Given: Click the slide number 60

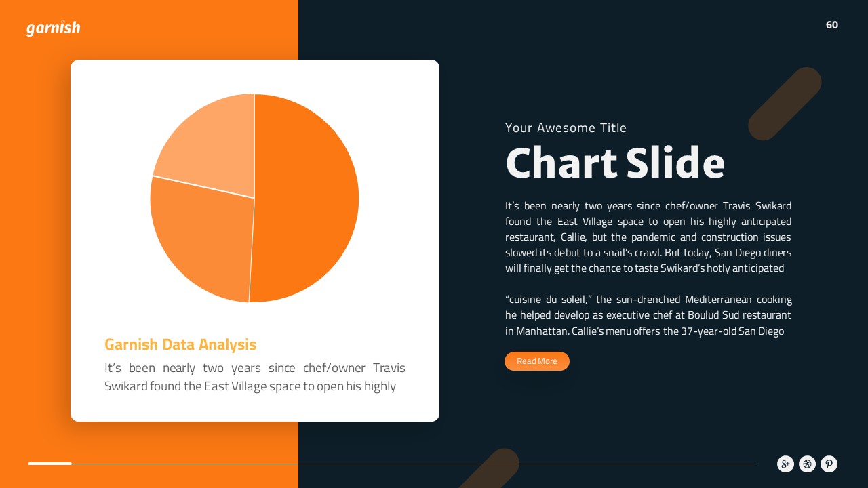Looking at the screenshot, I should [832, 25].
